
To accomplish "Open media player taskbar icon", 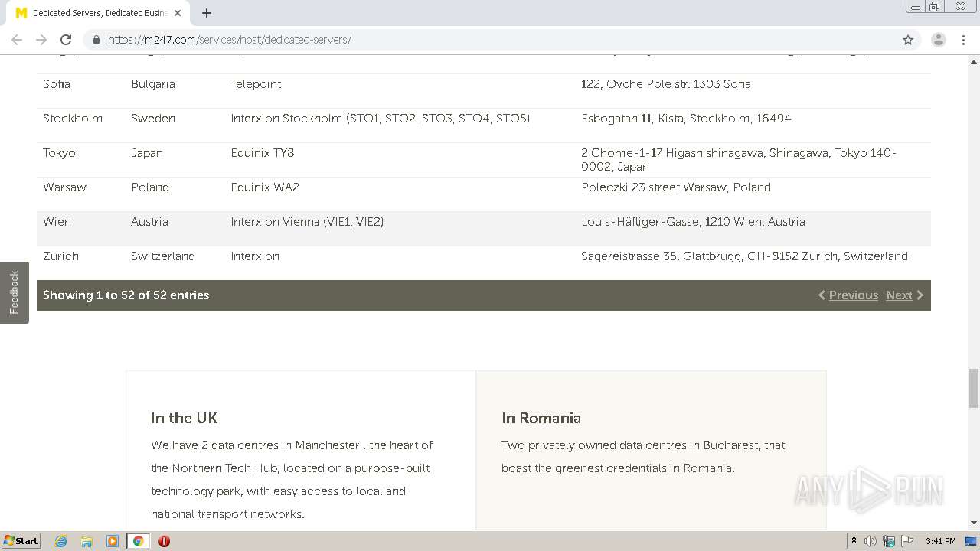I will pos(113,541).
